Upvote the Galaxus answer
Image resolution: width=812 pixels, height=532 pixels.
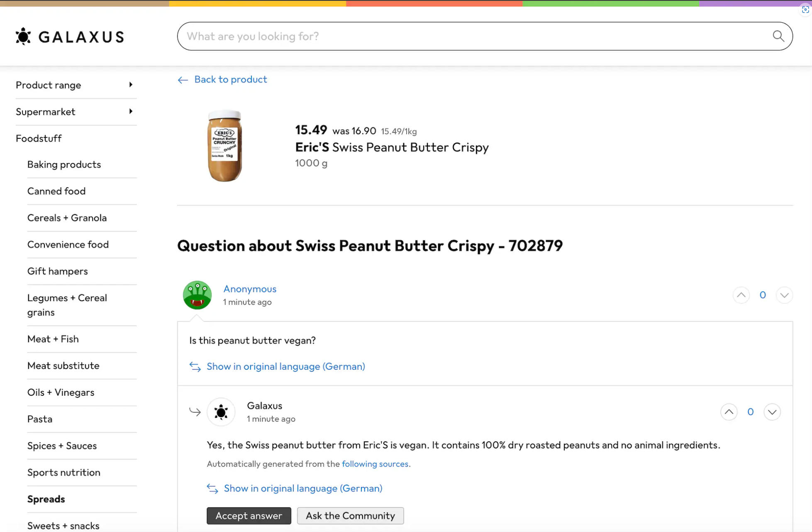pos(729,412)
